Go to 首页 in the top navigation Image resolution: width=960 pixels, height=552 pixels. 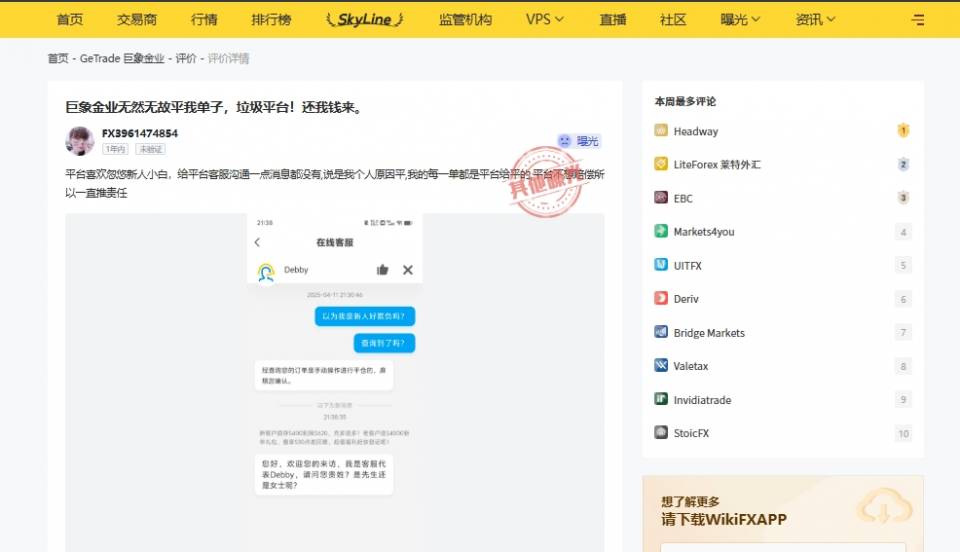(x=69, y=20)
